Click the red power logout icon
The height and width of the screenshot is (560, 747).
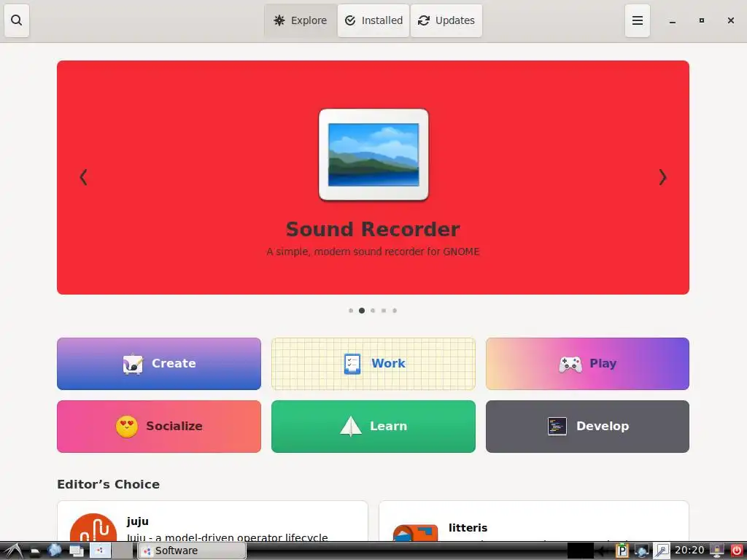737,551
